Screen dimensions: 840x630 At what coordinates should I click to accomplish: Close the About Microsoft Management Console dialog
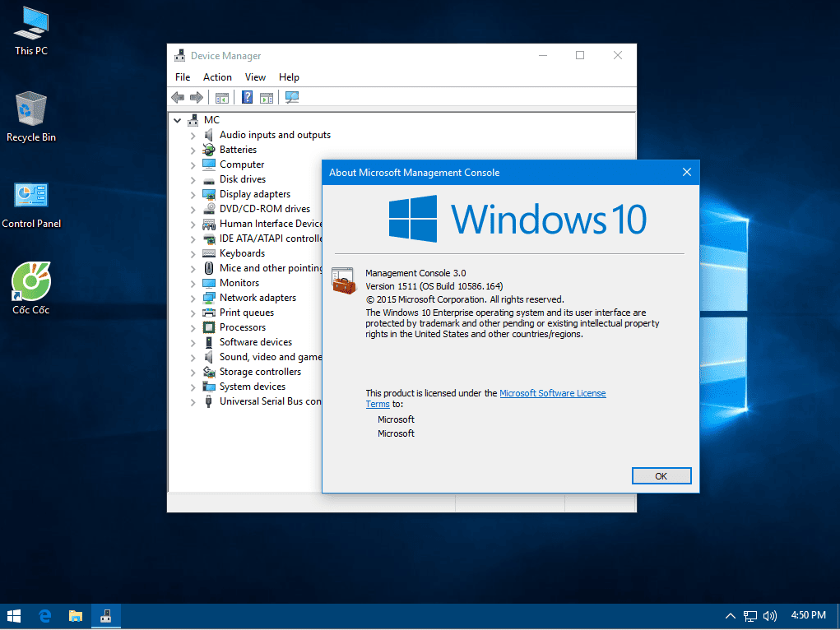687,173
